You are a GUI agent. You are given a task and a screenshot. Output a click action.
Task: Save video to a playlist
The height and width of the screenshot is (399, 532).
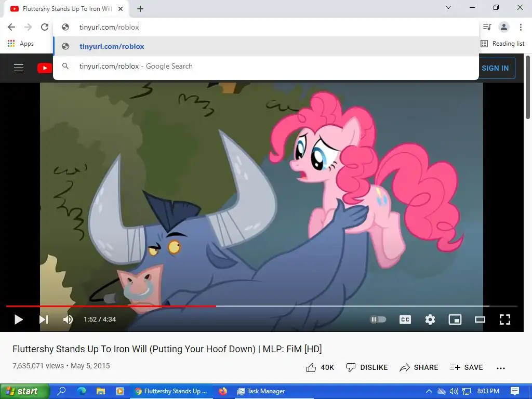[x=466, y=367]
